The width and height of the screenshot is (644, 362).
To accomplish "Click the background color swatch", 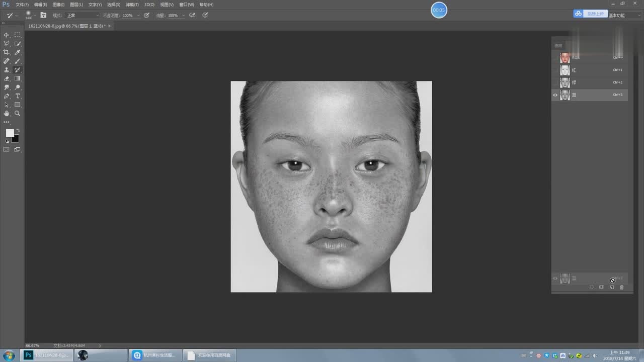I will click(16, 139).
